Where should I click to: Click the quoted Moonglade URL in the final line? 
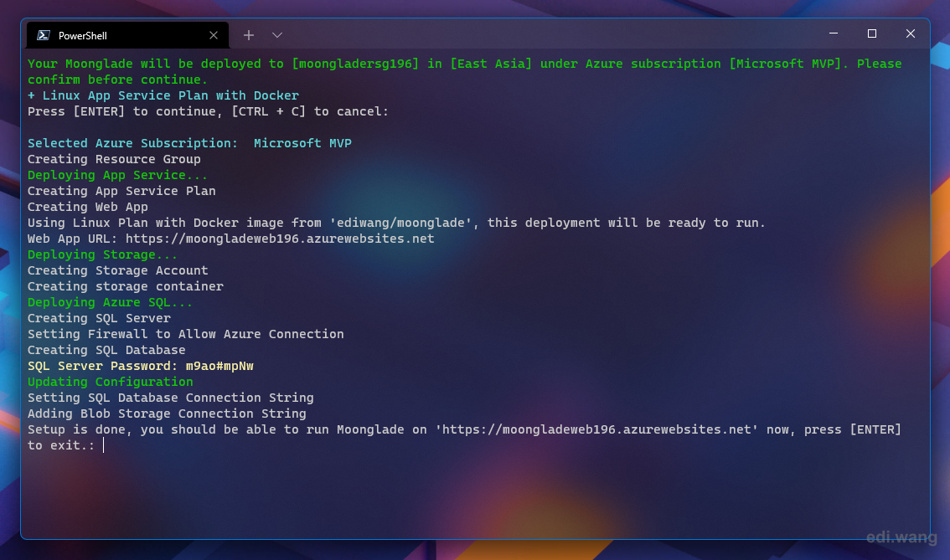pyautogui.click(x=596, y=429)
